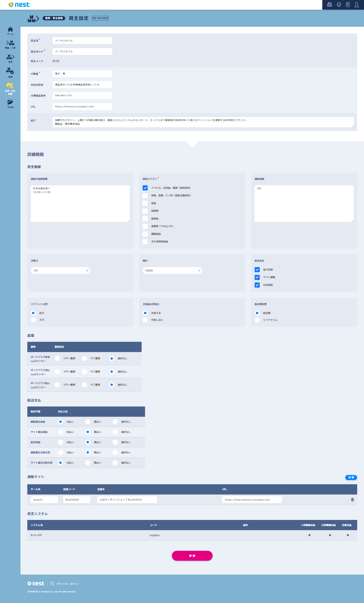This screenshot has height=603, width=364.
Task: Open the 決算月 dropdown showing 3月
Action: (60, 270)
